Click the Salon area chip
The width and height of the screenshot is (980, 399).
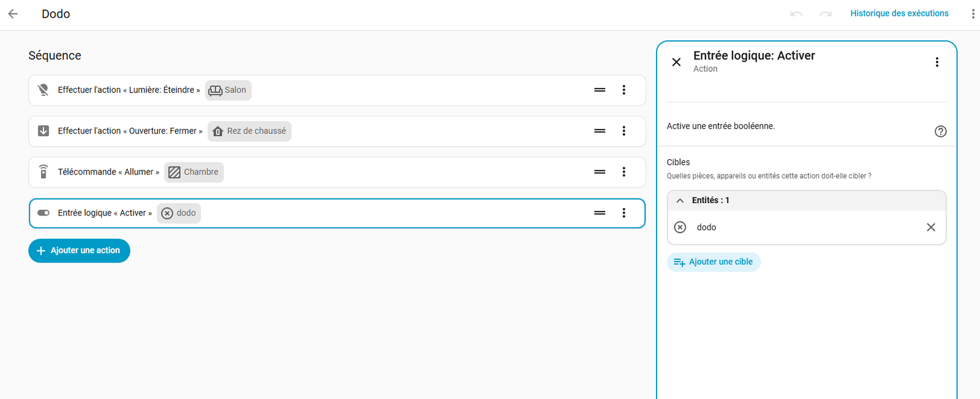[228, 90]
